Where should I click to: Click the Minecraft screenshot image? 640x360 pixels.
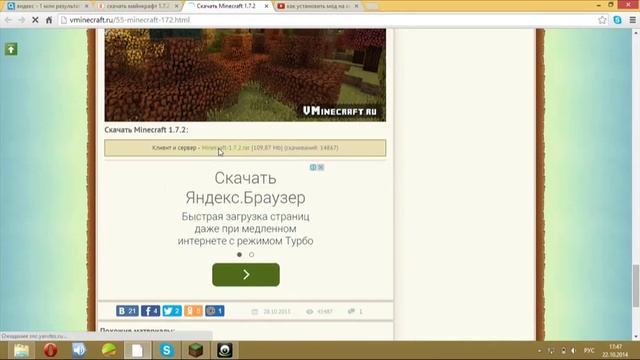(x=245, y=75)
